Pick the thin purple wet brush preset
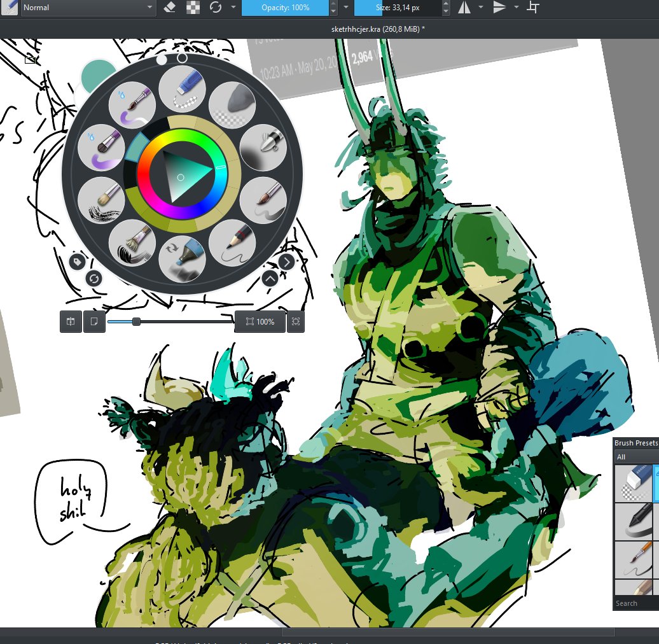The image size is (659, 644). 132,105
